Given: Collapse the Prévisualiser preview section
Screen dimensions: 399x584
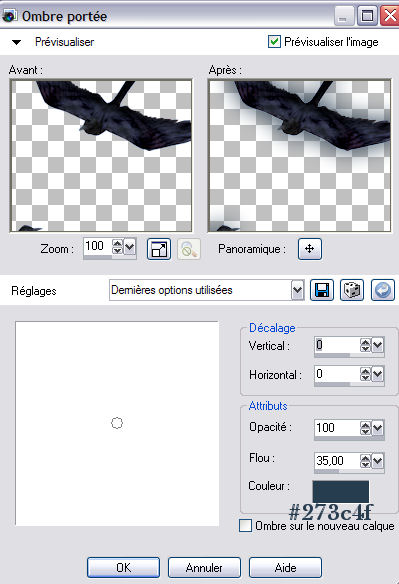Looking at the screenshot, I should point(16,42).
